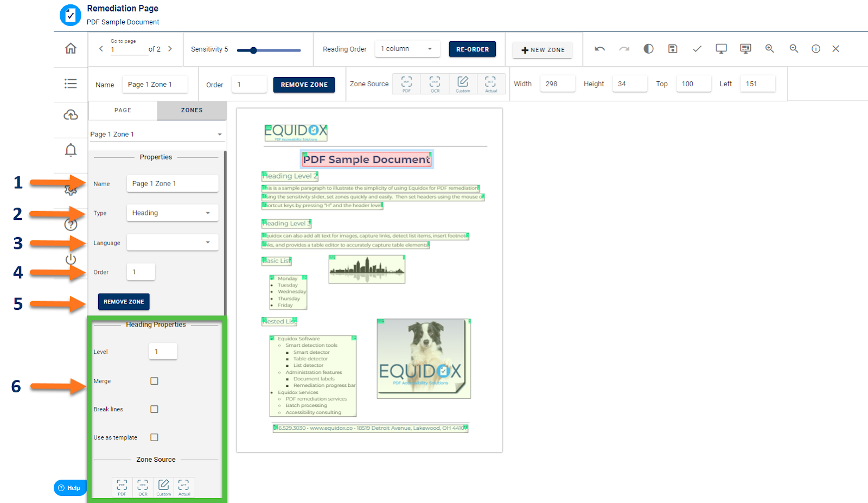Select PDF zone source in side panel
This screenshot has height=503, width=868.
122,487
